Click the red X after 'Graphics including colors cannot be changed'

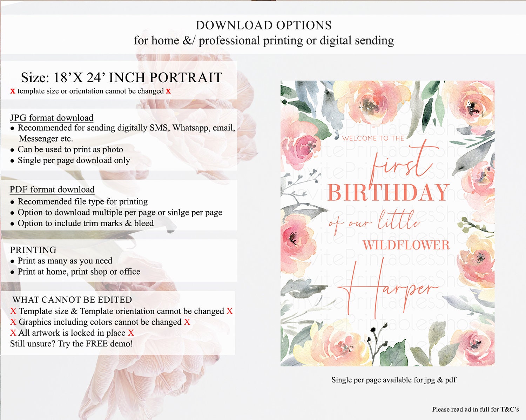[x=187, y=322]
